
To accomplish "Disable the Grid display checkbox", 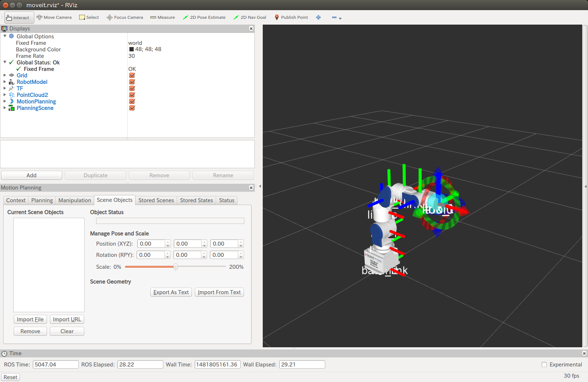I will coord(132,75).
